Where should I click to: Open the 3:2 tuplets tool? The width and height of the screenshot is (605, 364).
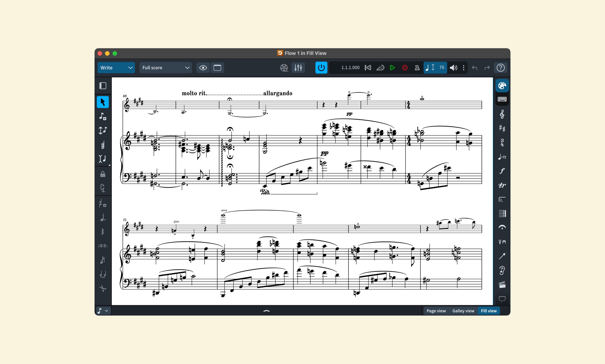pos(103,246)
